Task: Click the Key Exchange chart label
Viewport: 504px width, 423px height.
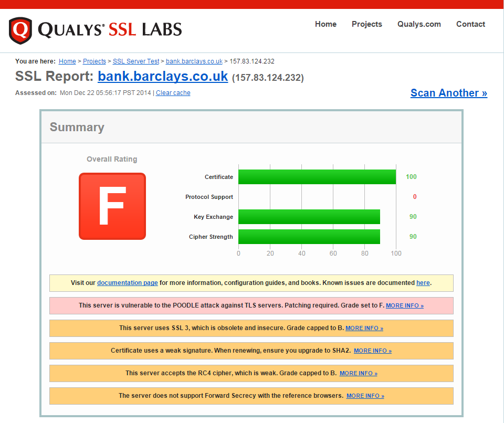Action: pos(214,217)
